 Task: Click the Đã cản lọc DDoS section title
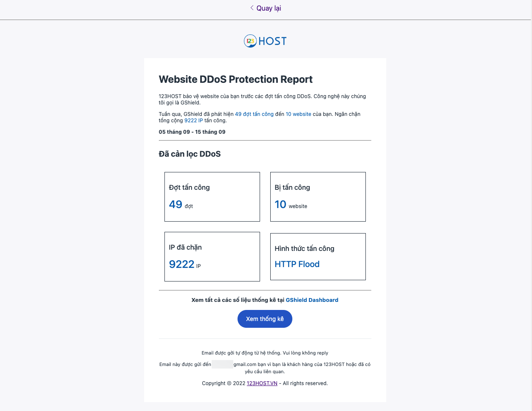pos(190,154)
